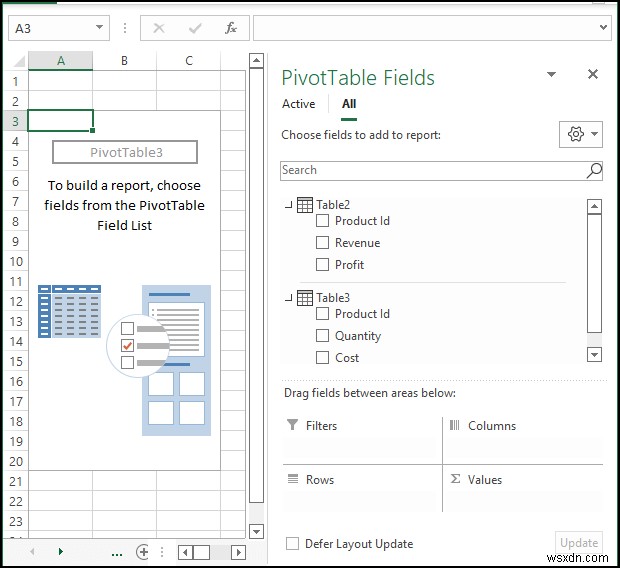Viewport: 620px width, 568px height.
Task: Click the Quantity field name
Action: pos(358,336)
